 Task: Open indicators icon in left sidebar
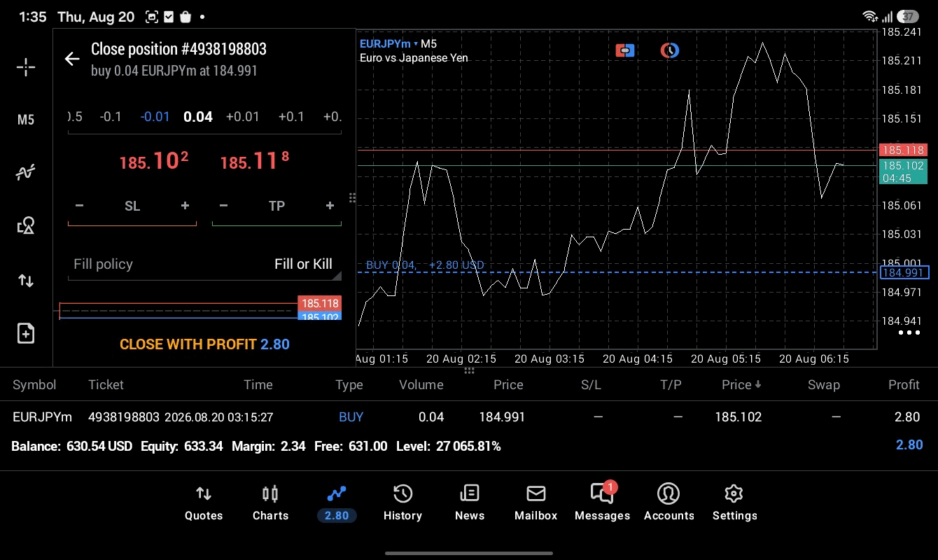26,172
